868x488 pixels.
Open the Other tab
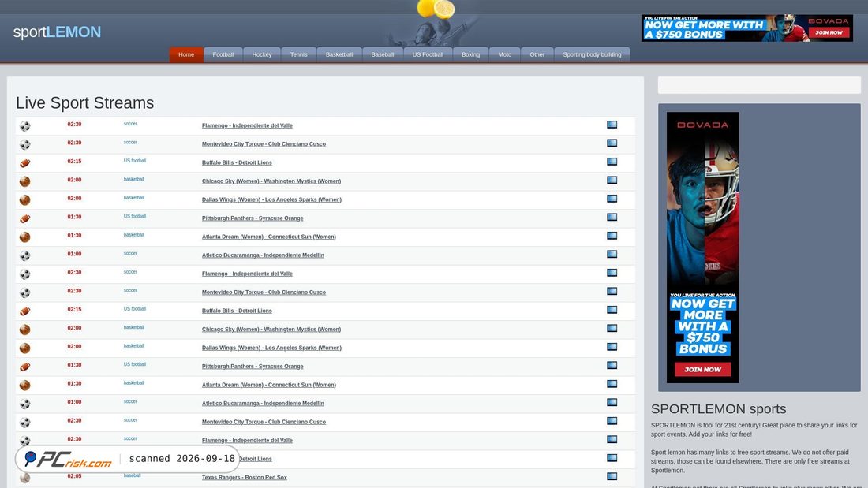537,54
